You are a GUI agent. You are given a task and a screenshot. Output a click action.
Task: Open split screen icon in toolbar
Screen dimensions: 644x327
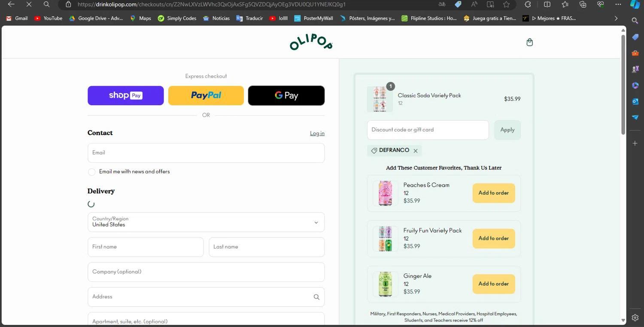(x=547, y=4)
